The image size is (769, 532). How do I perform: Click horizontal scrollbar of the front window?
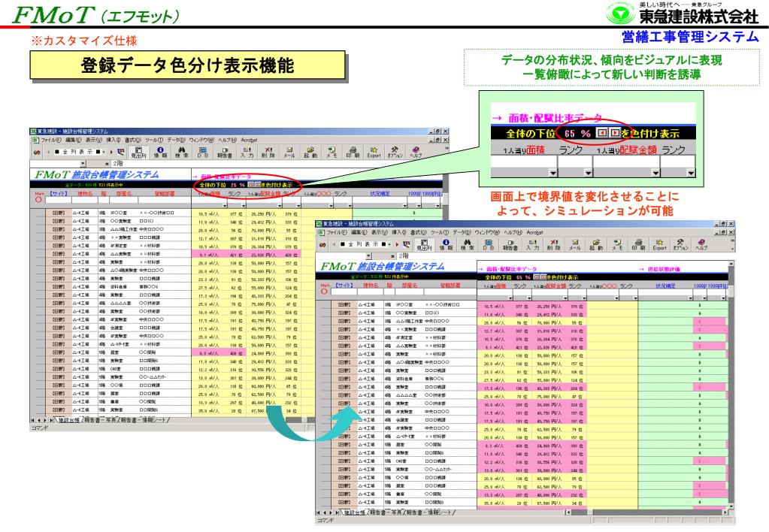tap(646, 512)
